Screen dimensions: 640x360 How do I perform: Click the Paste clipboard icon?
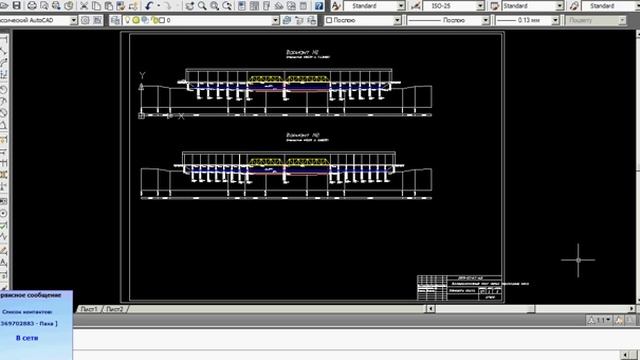coord(109,6)
